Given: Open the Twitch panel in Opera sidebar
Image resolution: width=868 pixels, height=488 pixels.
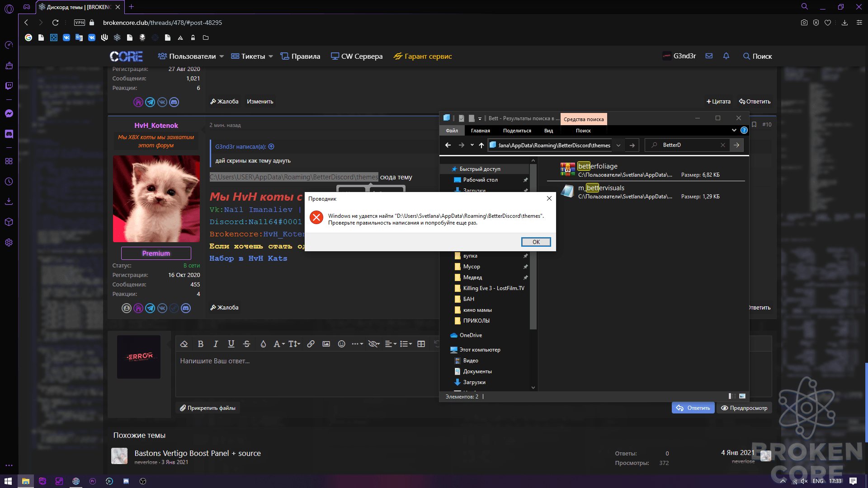Looking at the screenshot, I should 9,86.
